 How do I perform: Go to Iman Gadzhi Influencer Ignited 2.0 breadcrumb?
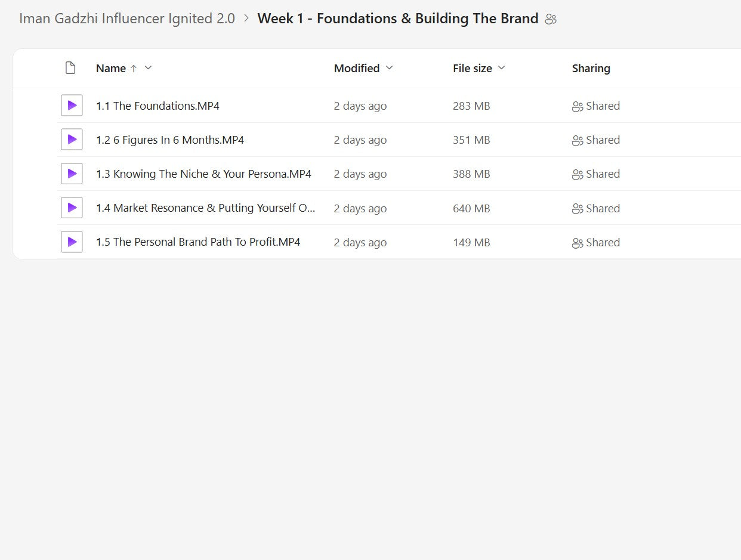127,18
